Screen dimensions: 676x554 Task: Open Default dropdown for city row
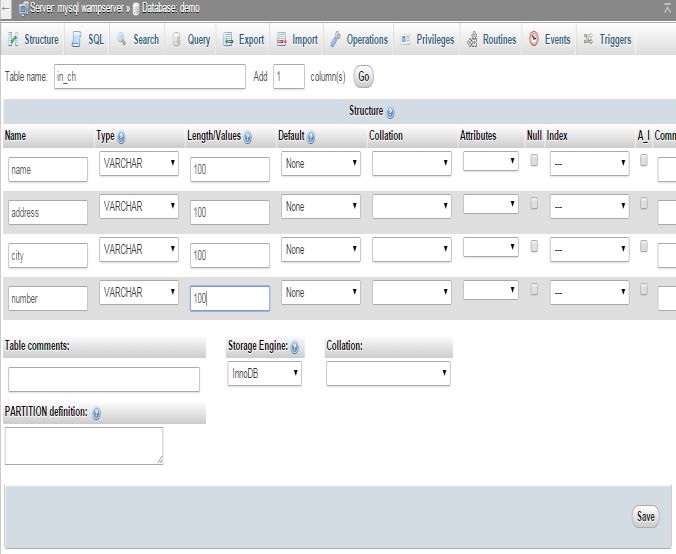[x=321, y=249]
